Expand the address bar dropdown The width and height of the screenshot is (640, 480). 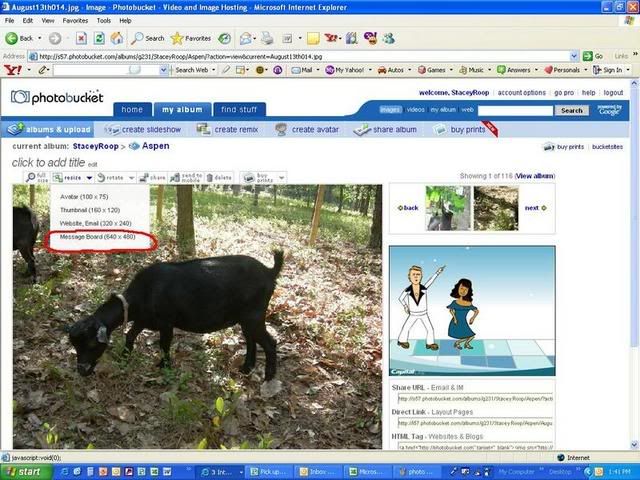click(x=574, y=56)
